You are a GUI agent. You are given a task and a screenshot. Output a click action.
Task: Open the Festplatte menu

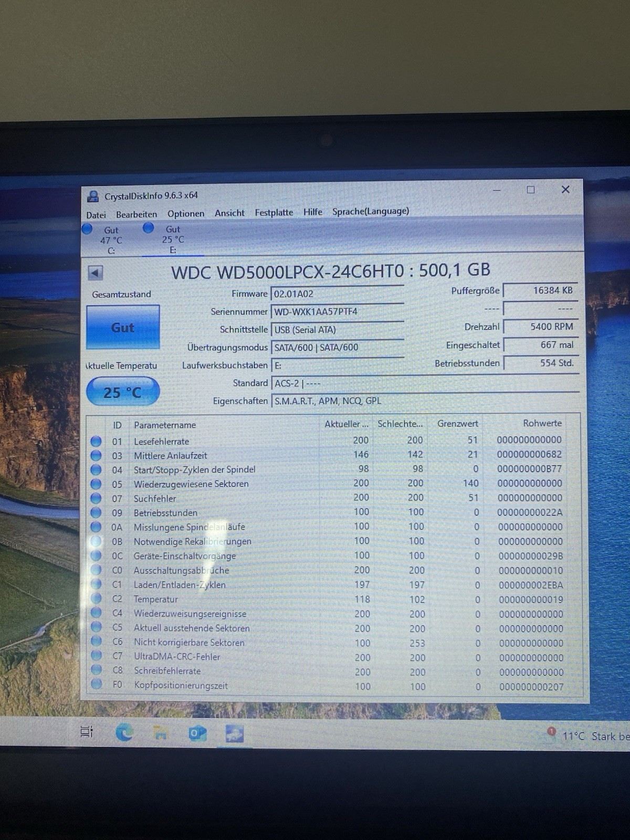click(x=274, y=213)
